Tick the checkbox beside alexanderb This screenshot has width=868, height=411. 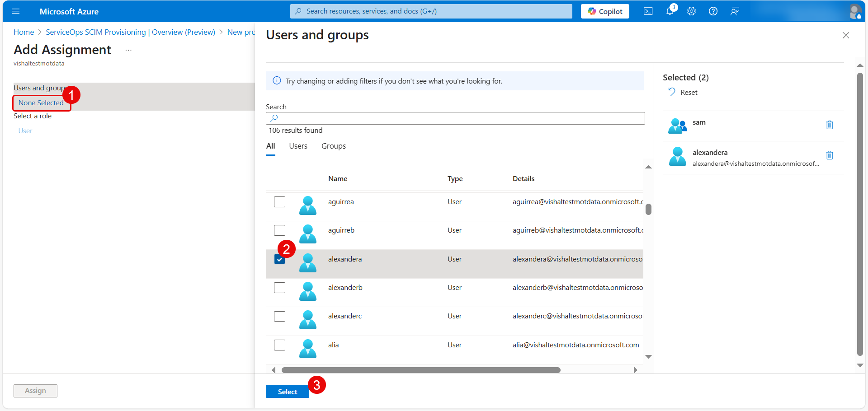[x=279, y=288]
